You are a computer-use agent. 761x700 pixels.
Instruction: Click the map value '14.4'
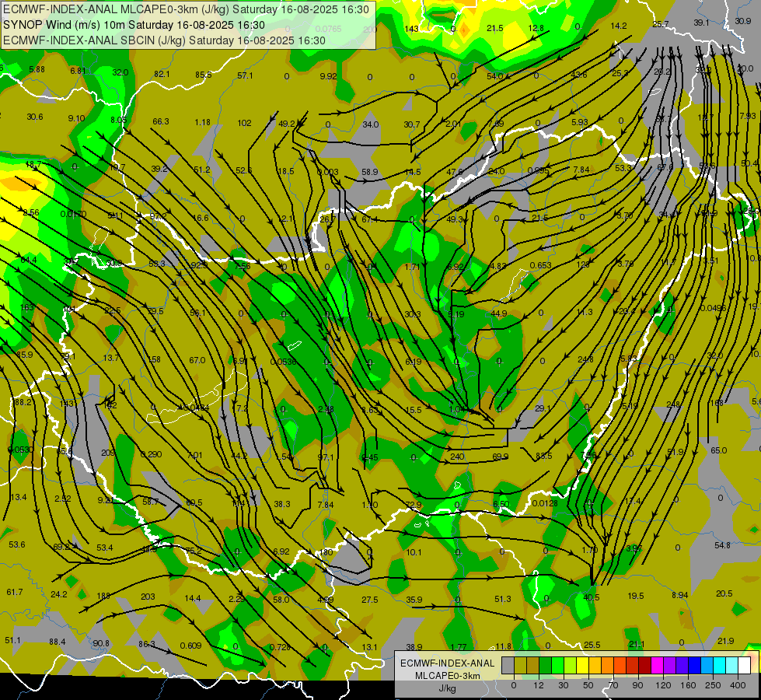(x=192, y=598)
